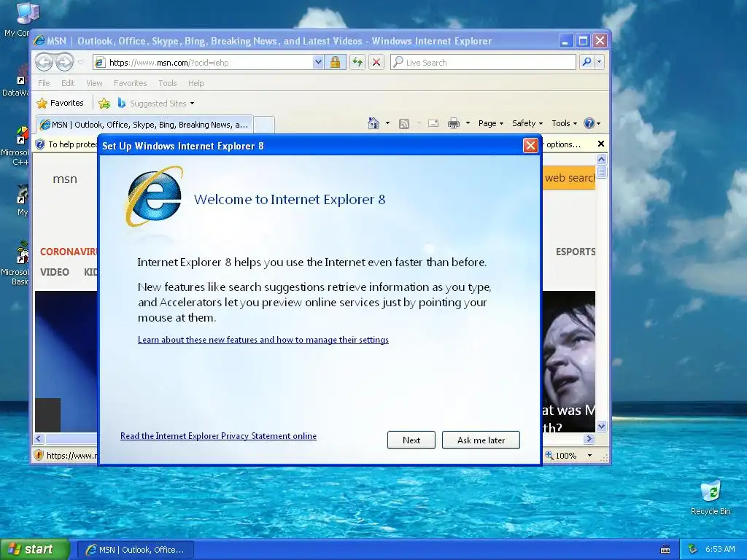The image size is (747, 560).
Task: Click the security padlock icon in the address bar
Action: (335, 63)
